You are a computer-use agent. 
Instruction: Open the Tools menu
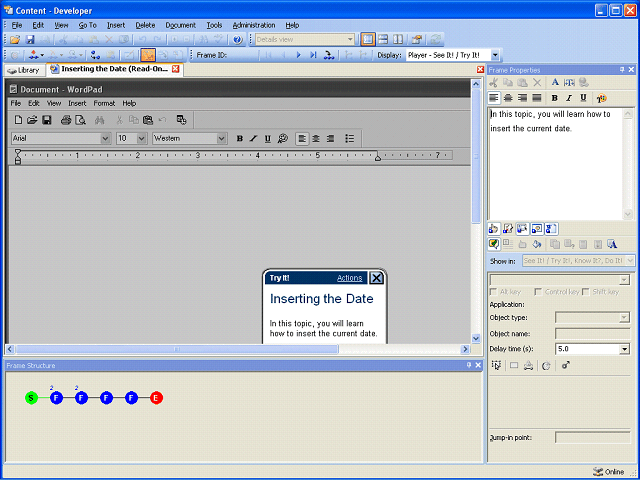[x=214, y=25]
